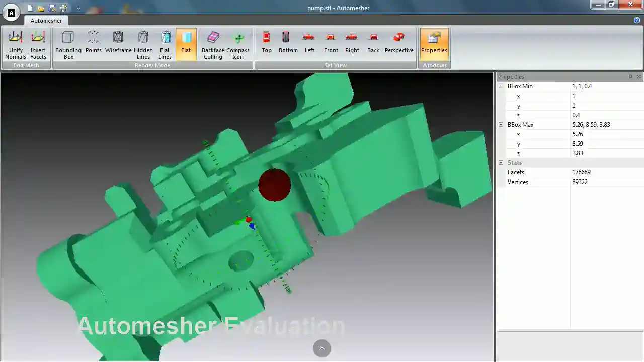The width and height of the screenshot is (644, 362).
Task: Open the quick access toolbar customize dropdown
Action: click(78, 8)
